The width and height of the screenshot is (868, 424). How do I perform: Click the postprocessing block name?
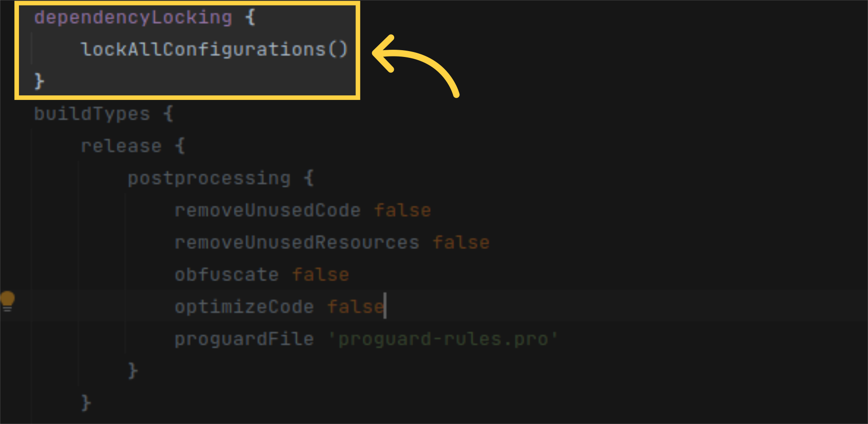tap(209, 178)
